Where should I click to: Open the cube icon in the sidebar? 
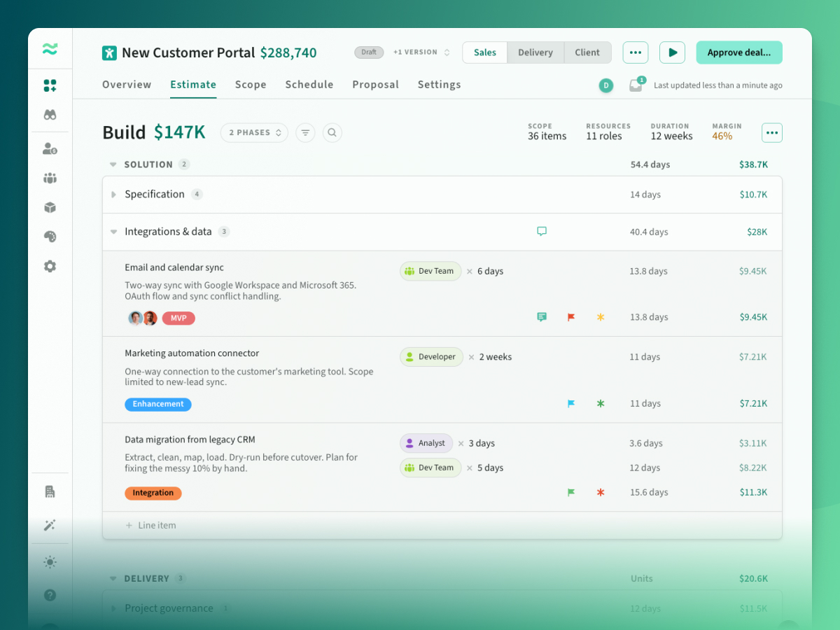50,207
